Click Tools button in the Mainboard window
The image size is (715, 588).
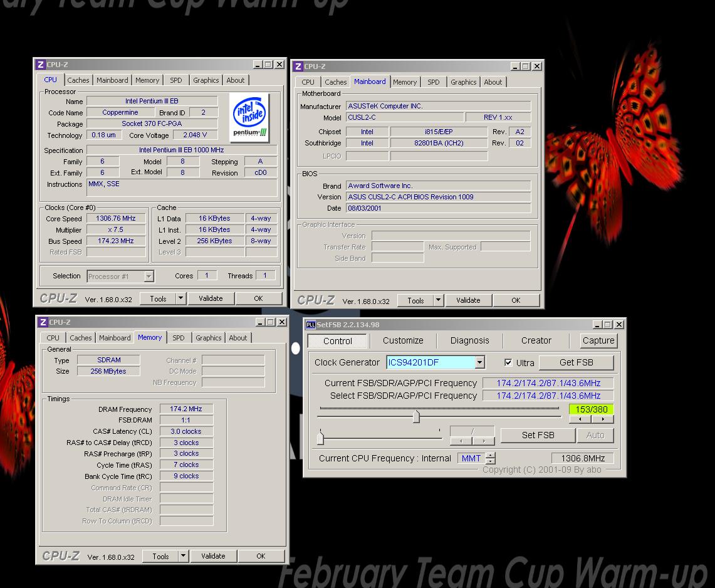tap(415, 300)
